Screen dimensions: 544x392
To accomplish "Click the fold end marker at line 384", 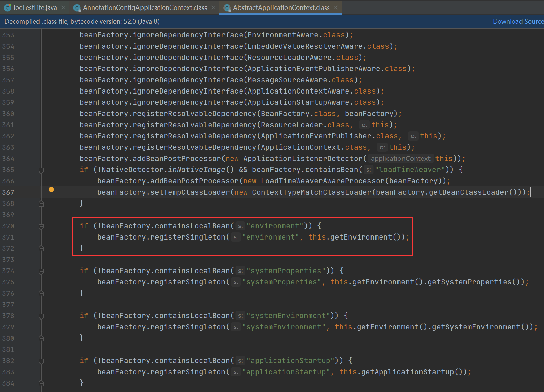I will (x=41, y=383).
